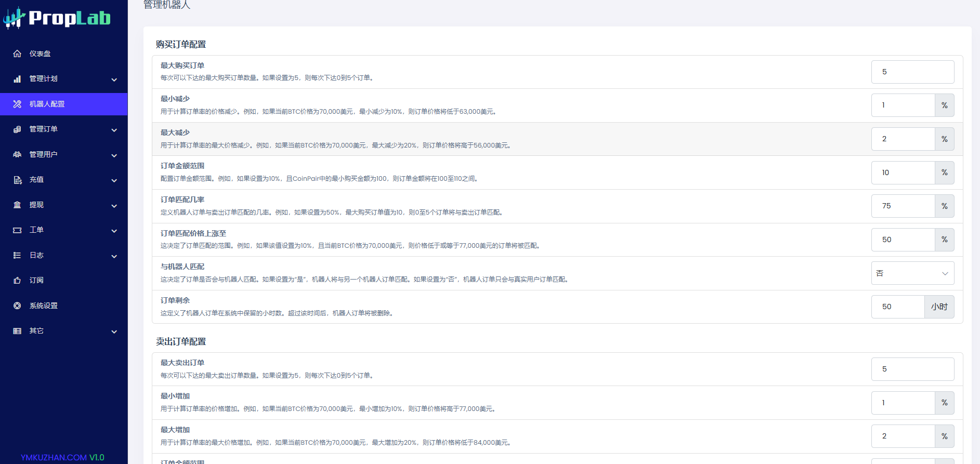Click the YMKUZHAN.COM footer link
The image size is (980, 464).
click(54, 457)
